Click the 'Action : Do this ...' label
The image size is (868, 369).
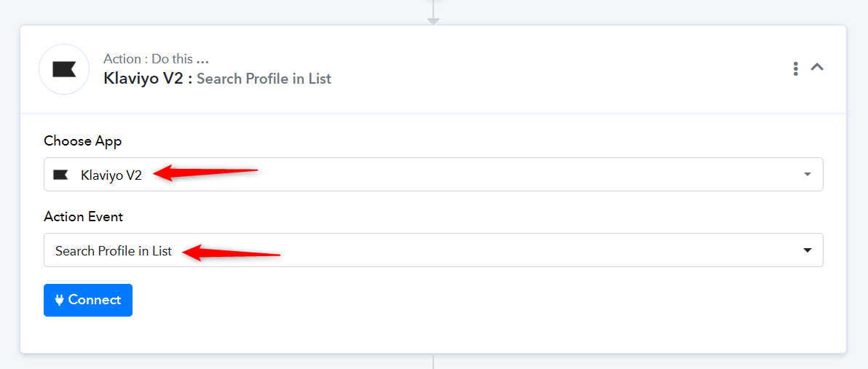pos(156,59)
